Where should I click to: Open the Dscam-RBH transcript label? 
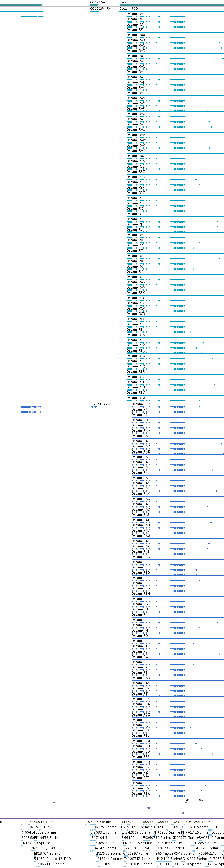pos(136,198)
